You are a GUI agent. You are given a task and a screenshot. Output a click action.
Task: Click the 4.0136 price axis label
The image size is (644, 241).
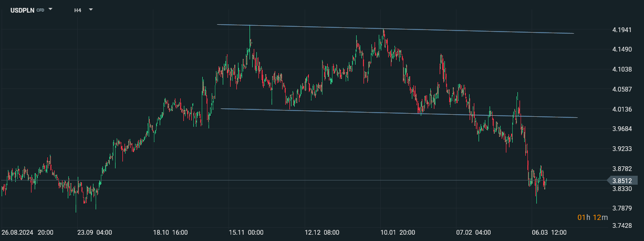(622, 109)
